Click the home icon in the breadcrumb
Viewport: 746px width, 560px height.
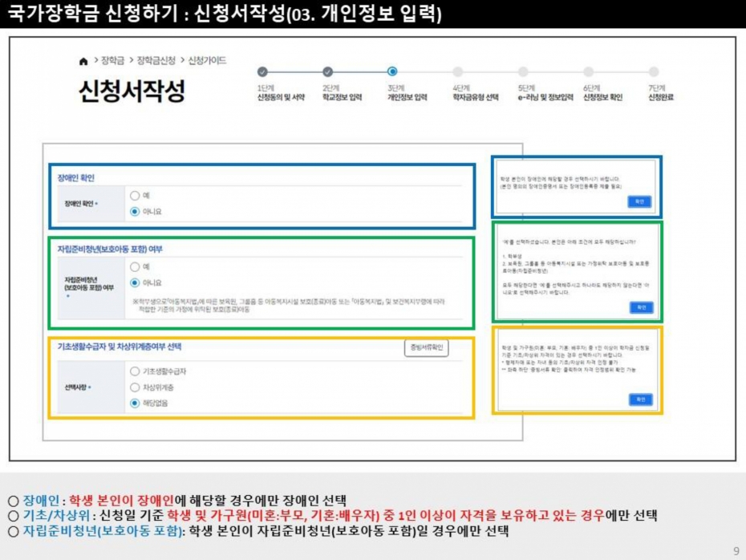[83, 62]
